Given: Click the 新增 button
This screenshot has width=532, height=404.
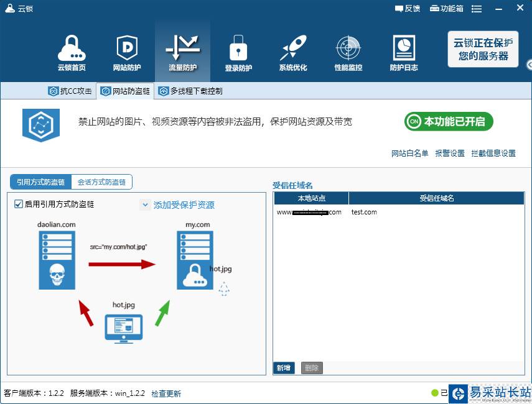Looking at the screenshot, I should pos(284,368).
